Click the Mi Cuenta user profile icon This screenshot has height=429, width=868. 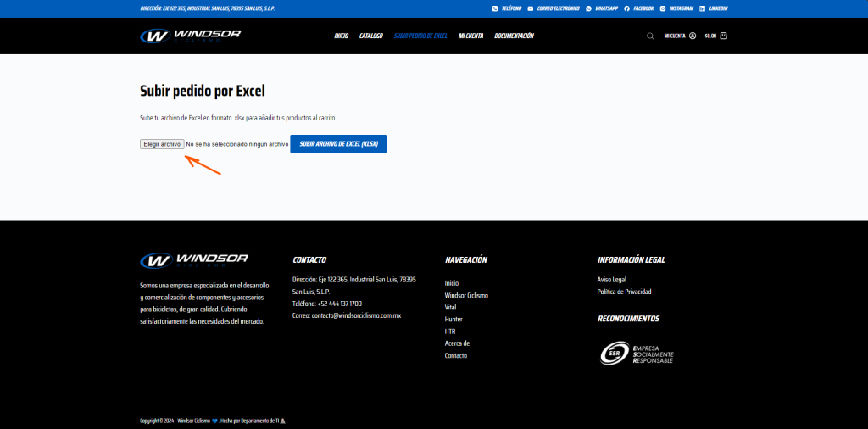pyautogui.click(x=693, y=36)
